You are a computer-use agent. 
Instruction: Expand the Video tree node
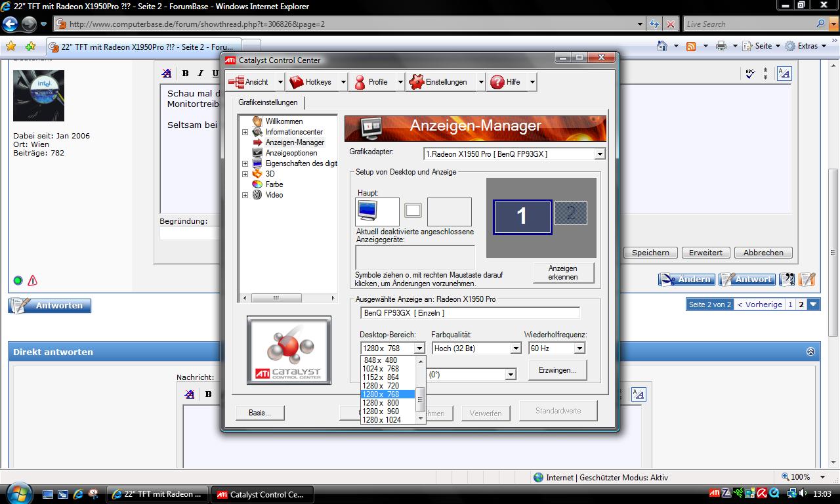pos(245,195)
